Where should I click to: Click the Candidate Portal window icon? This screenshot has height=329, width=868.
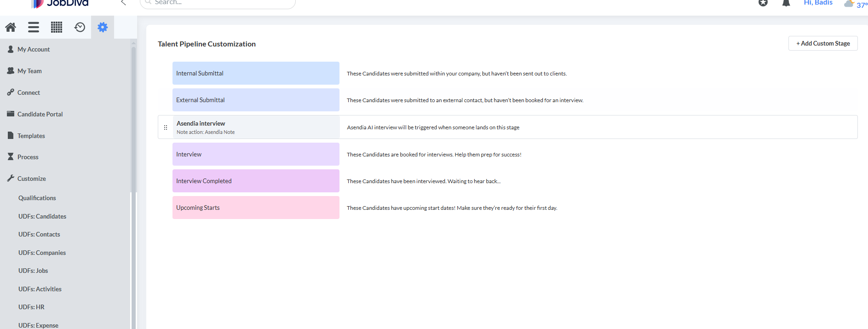tap(11, 114)
